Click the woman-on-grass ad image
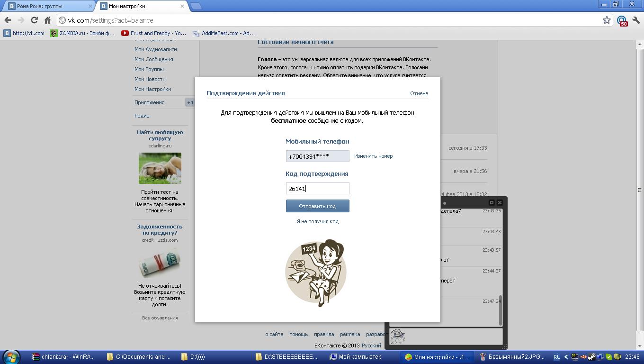Image resolution: width=644 pixels, height=364 pixels. 160,168
